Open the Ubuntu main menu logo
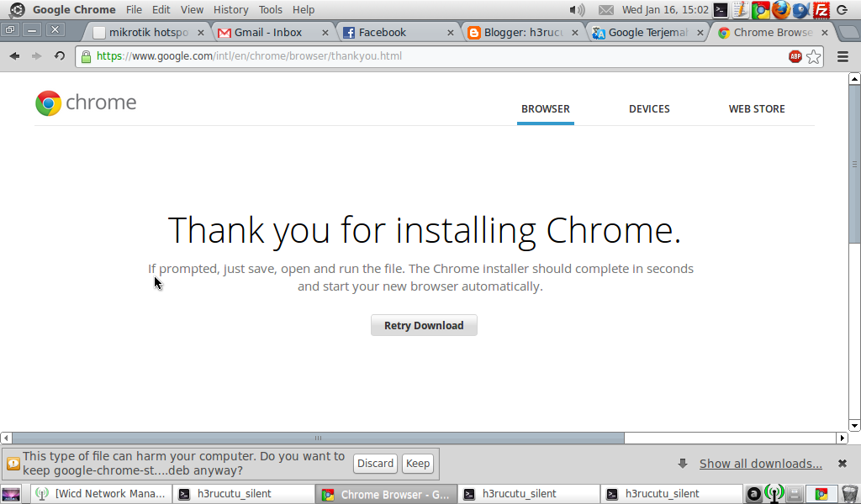The width and height of the screenshot is (861, 504). click(17, 10)
